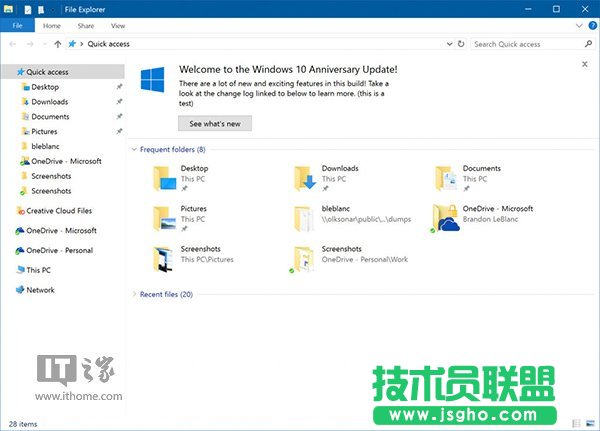Viewport: 600px width, 431px height.
Task: Click the pin icon beside sidebar Pictures
Action: click(x=119, y=131)
